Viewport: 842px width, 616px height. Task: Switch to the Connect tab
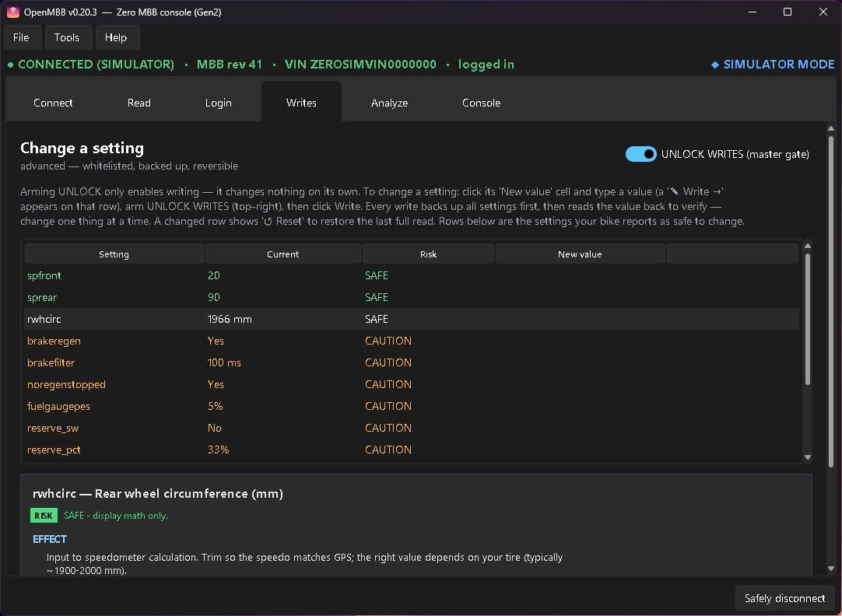coord(53,103)
